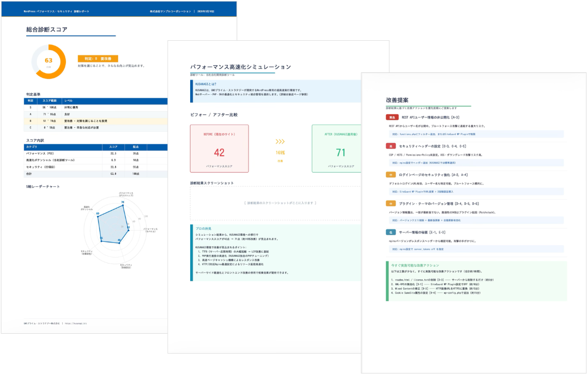The image size is (588, 374).
Task: Click the red 緊急 priority badge
Action: click(x=392, y=117)
